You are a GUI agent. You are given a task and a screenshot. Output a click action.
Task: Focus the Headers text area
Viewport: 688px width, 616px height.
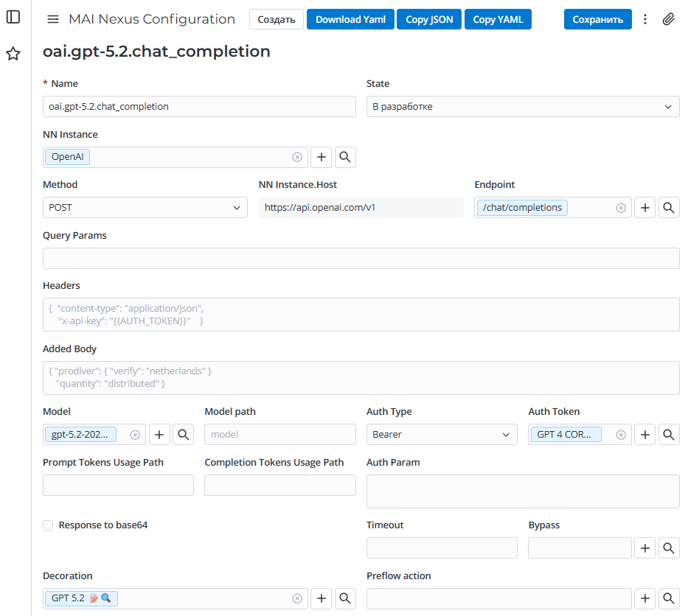point(361,315)
